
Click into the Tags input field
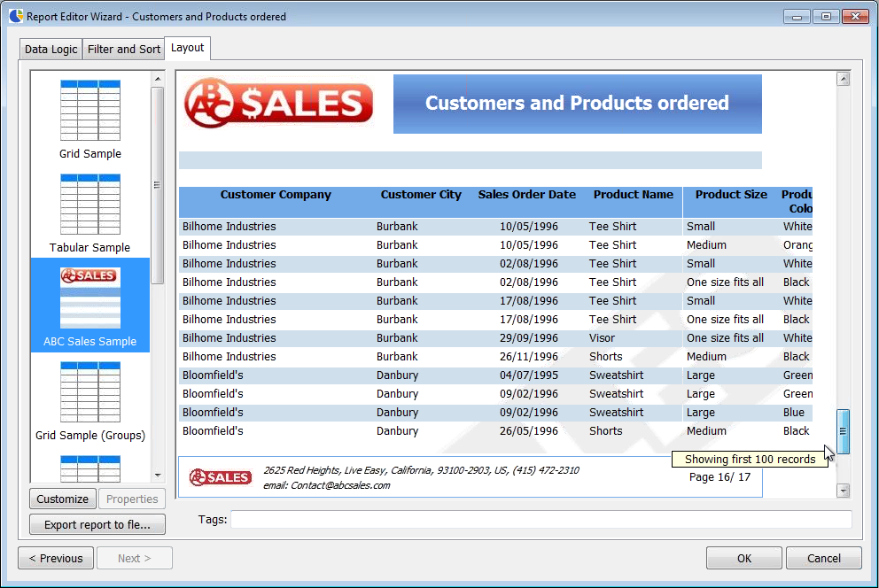(x=541, y=520)
